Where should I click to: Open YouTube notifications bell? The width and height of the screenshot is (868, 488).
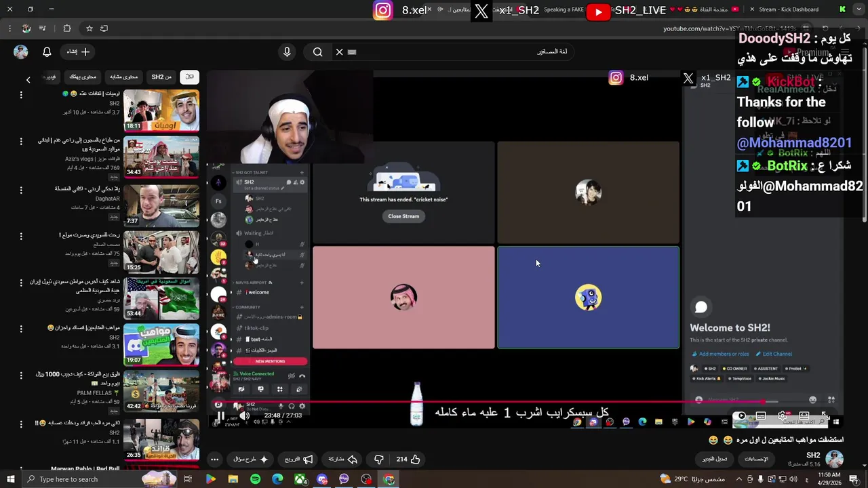47,52
